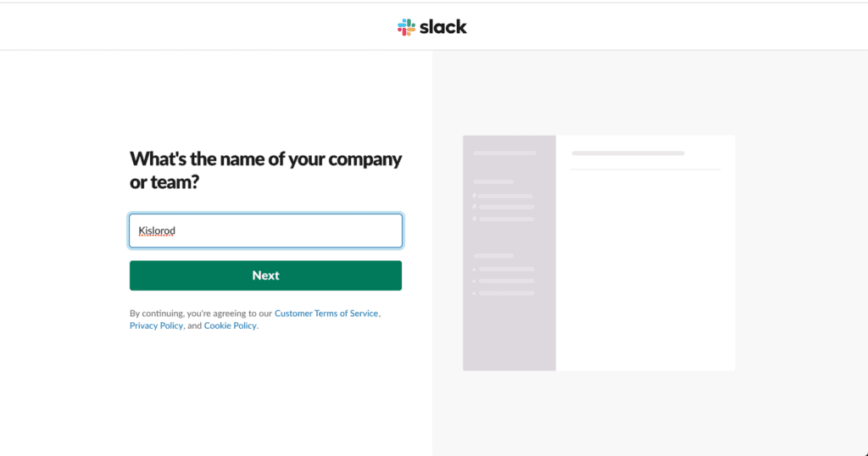Open the Privacy Policy link
The height and width of the screenshot is (456, 868).
point(156,326)
